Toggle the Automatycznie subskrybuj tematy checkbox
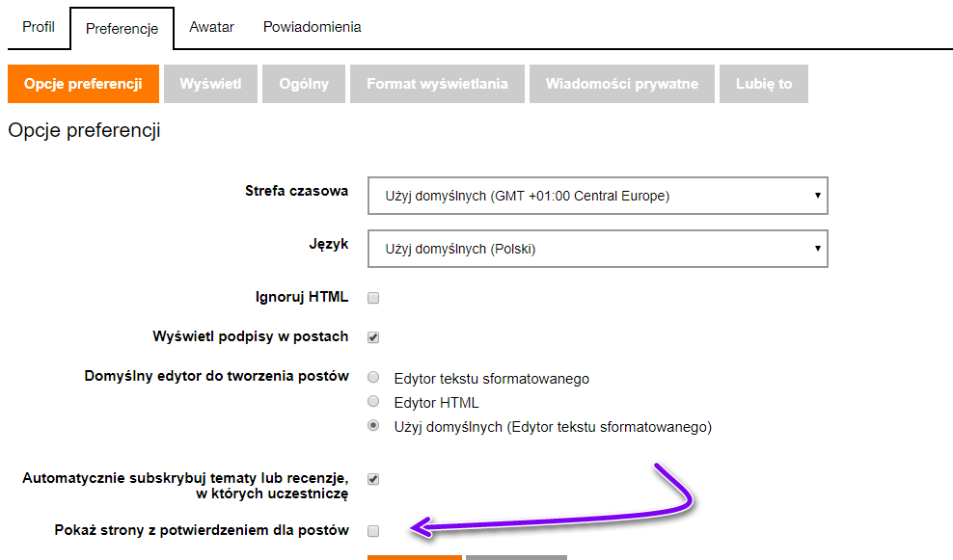Screen dimensions: 953x560 (373, 479)
